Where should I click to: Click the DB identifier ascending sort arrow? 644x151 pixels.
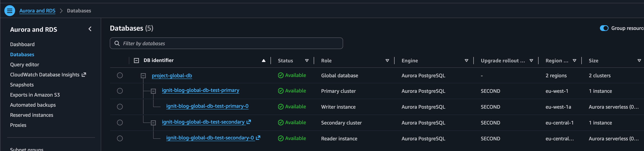click(x=264, y=61)
